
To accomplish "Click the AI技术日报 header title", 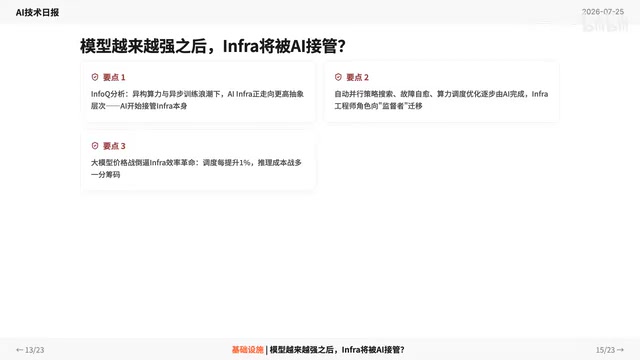I will 37,12.
